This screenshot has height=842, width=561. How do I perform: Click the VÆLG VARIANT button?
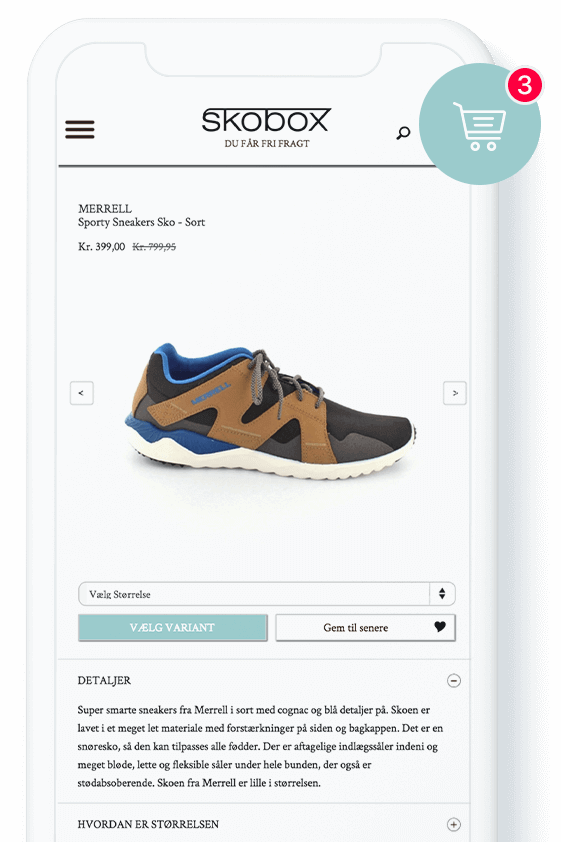coord(173,627)
